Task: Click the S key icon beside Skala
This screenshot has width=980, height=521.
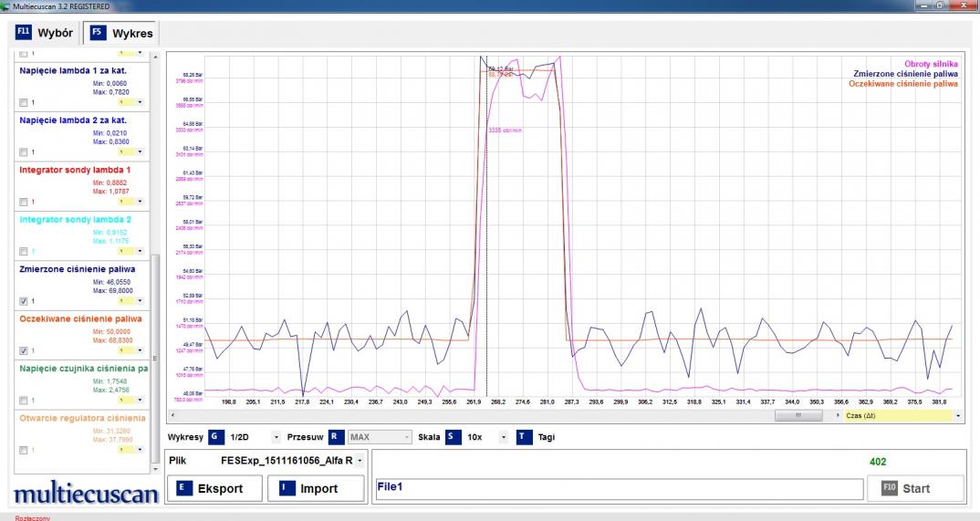Action: 453,437
